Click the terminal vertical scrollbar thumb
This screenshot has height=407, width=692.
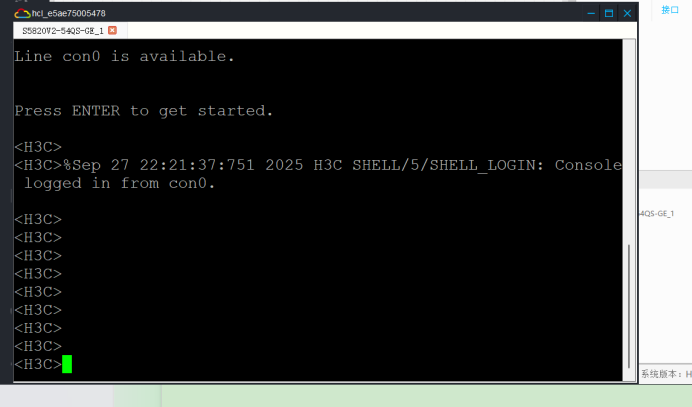pyautogui.click(x=629, y=306)
